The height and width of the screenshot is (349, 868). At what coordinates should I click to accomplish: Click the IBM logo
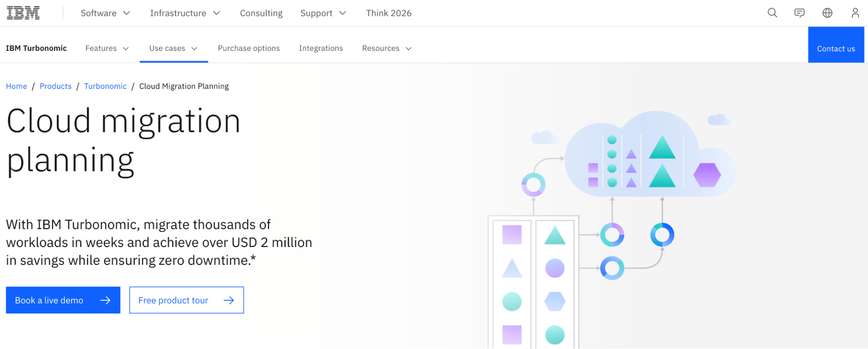click(x=23, y=13)
